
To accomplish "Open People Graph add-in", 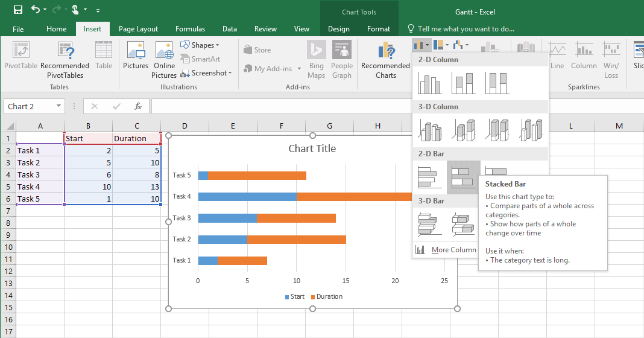I will pyautogui.click(x=342, y=60).
